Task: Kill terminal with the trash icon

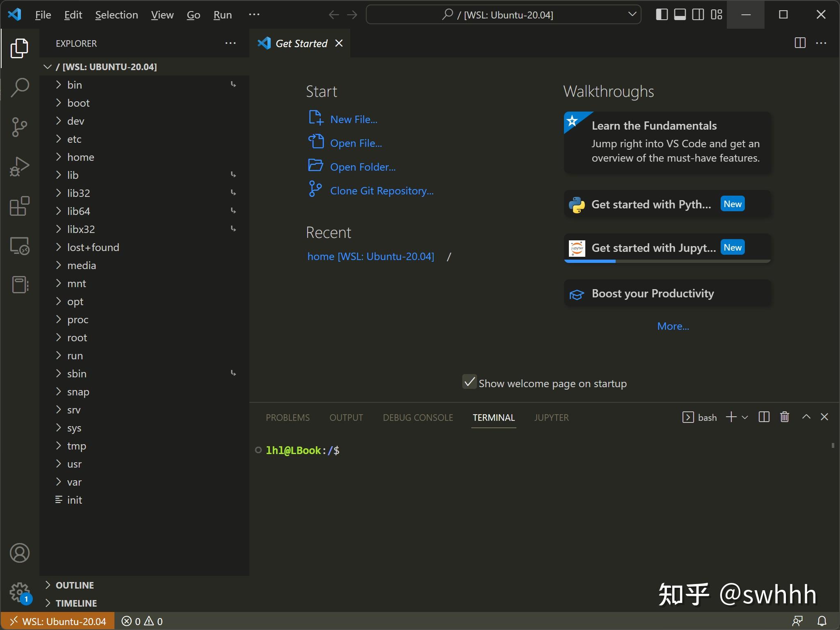Action: coord(784,417)
